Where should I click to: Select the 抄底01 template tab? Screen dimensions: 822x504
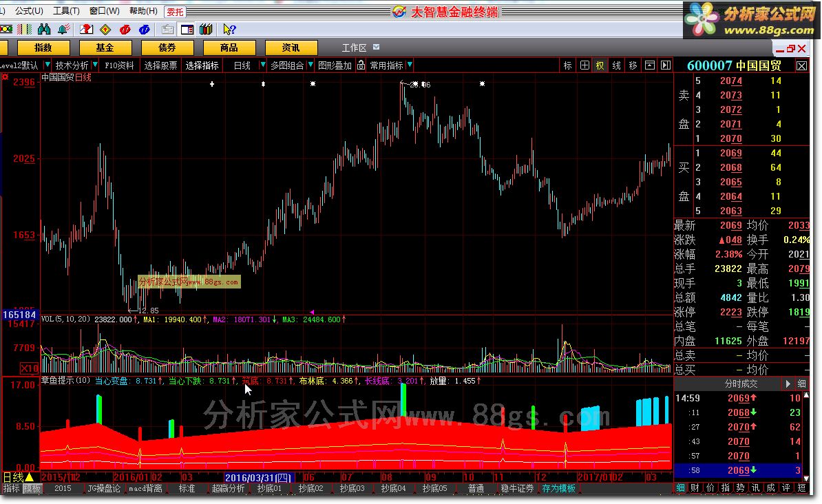tap(269, 488)
